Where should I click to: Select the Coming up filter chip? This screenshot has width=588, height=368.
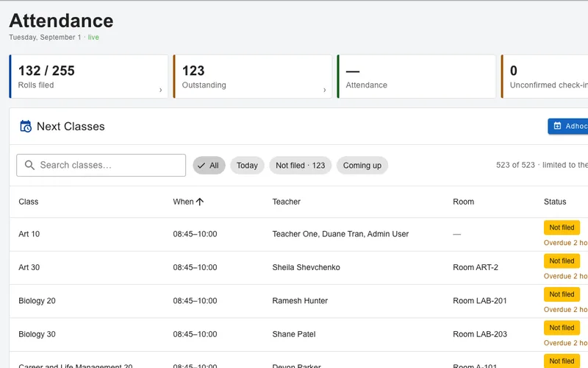tap(362, 165)
